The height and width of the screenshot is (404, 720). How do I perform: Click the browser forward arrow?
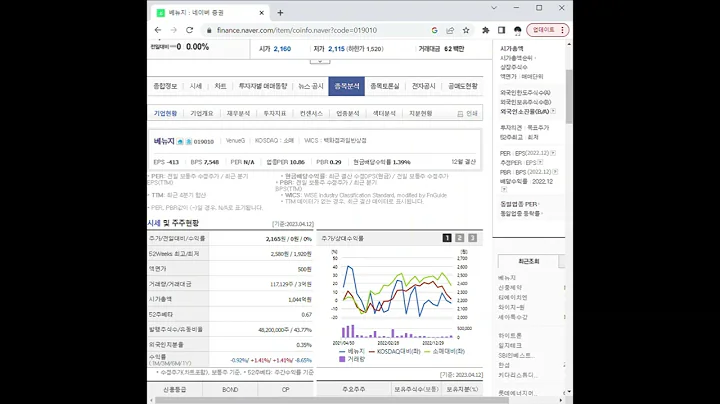174,30
